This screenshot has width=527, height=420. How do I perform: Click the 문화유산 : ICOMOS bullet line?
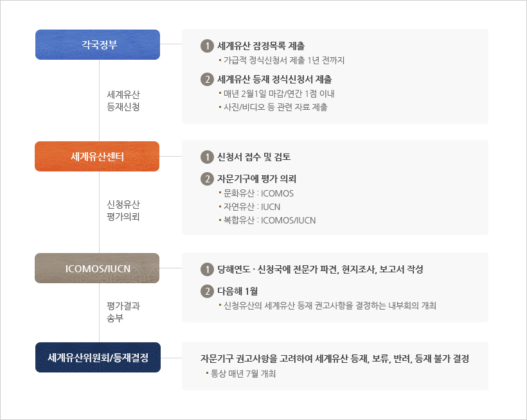tap(258, 193)
